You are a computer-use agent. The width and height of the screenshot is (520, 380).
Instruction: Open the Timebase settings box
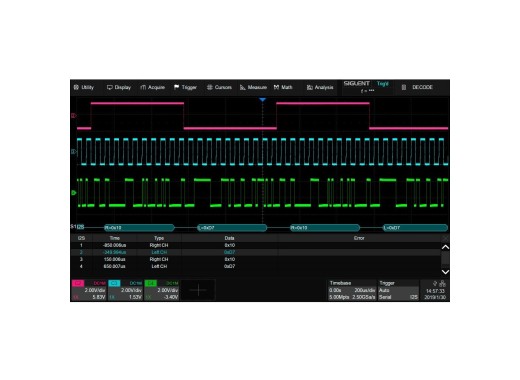click(x=352, y=290)
